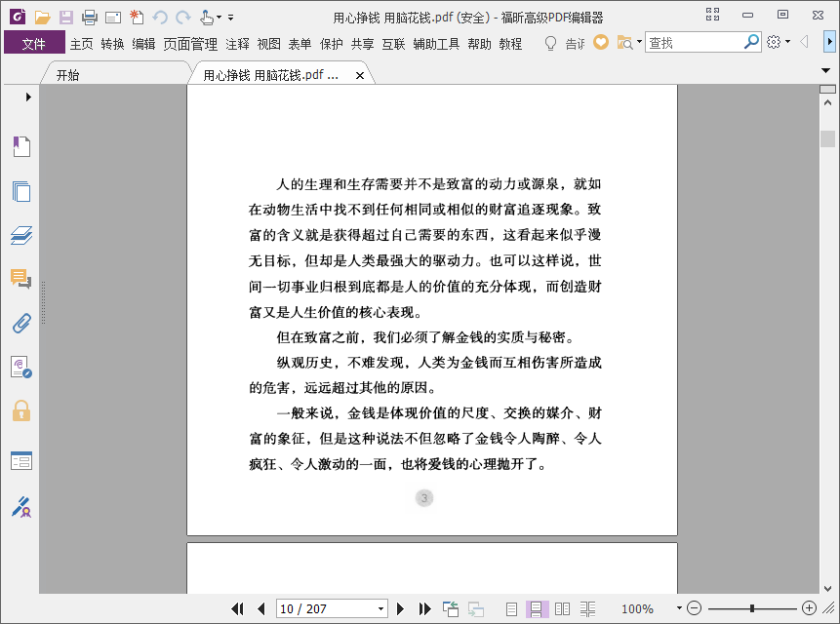Switch to continuous facing view mode
This screenshot has height=624, width=840.
[587, 608]
